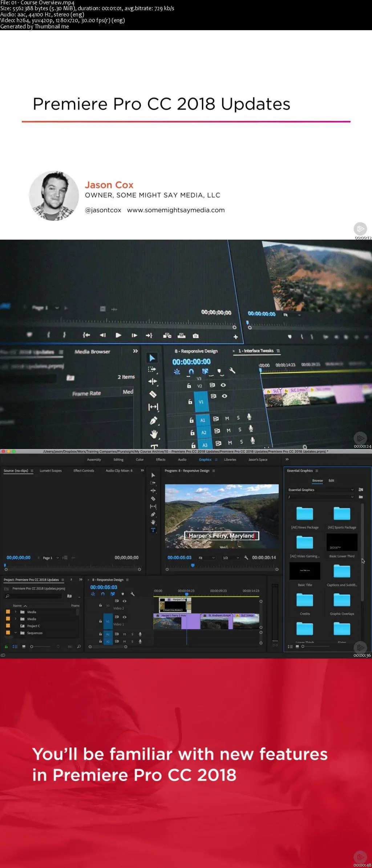Open the Essential Graphics template source dropdown

pos(321,490)
